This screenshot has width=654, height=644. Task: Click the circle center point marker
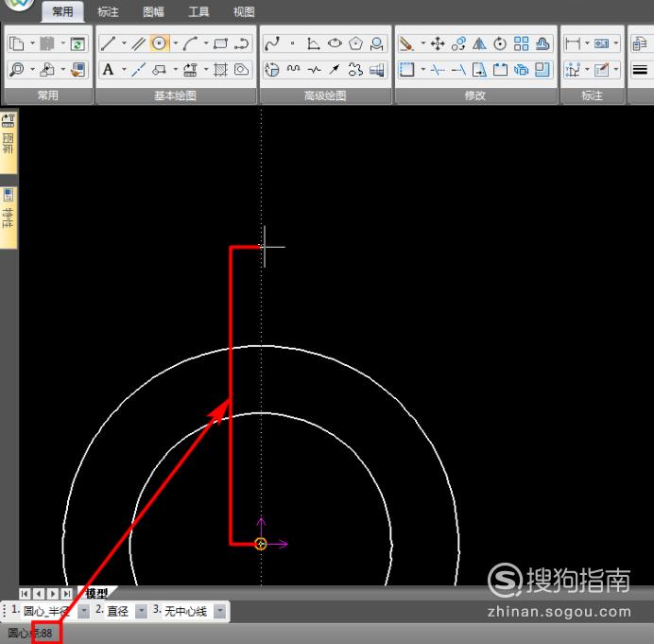point(261,544)
